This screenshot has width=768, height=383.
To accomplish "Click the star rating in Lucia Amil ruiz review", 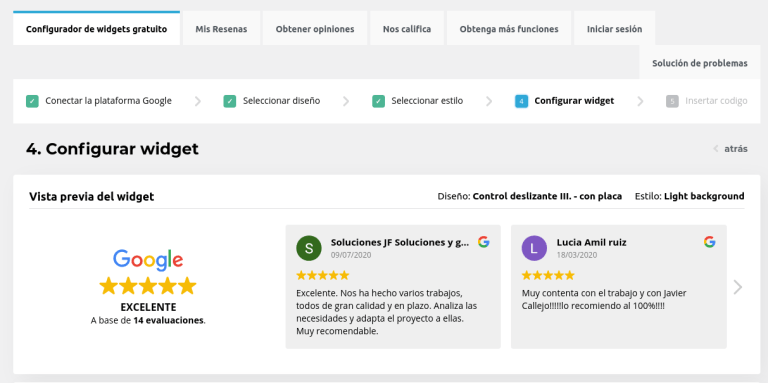I will (x=548, y=275).
